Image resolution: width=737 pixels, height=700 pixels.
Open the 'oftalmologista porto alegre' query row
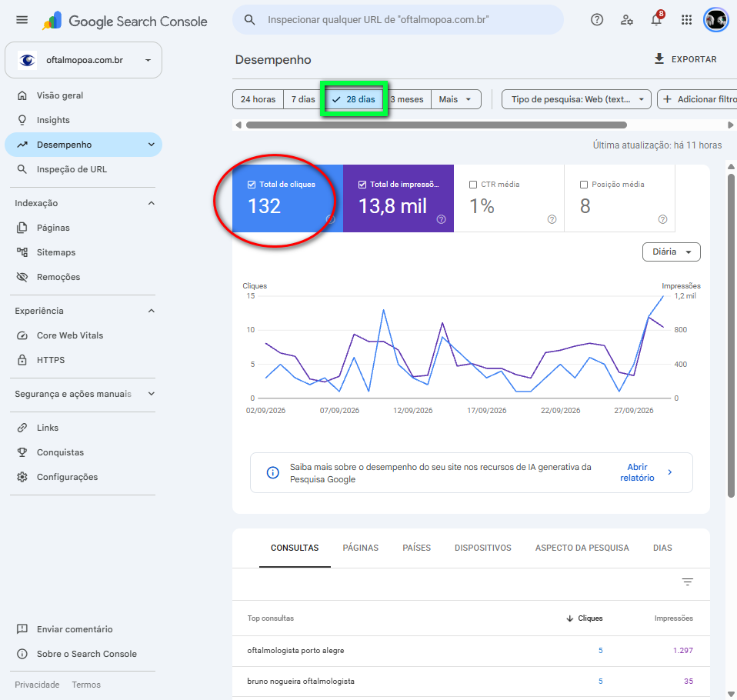[x=471, y=651]
